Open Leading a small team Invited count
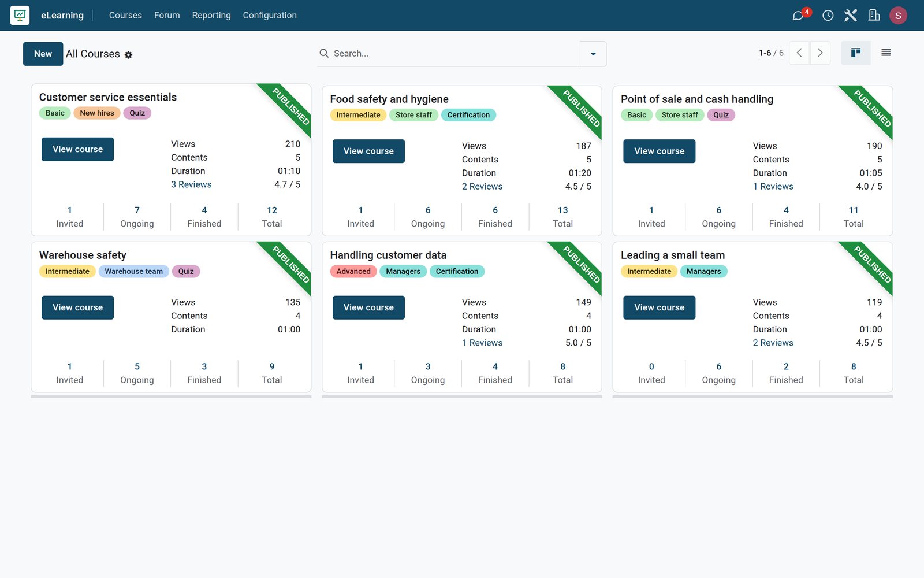924x578 pixels. (651, 373)
